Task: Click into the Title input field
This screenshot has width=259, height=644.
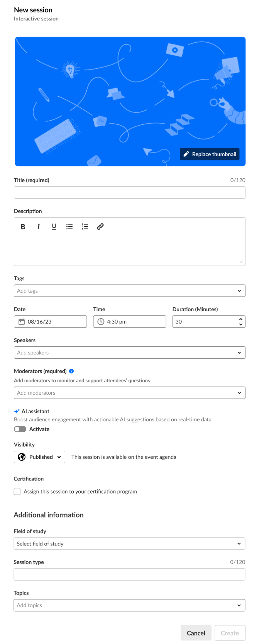Action: pos(129,193)
